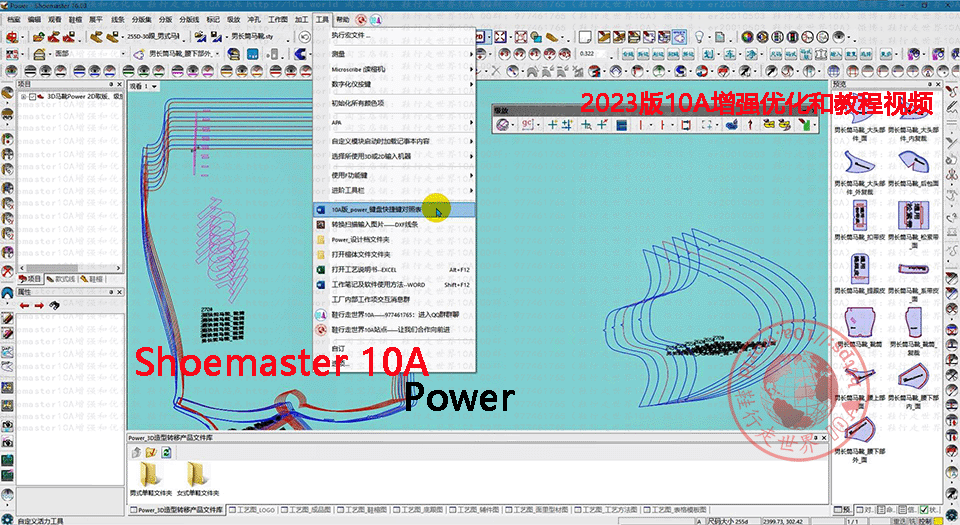Image resolution: width=960 pixels, height=525 pixels.
Task: Switch to 工艺图_工艺方法图 tab
Action: (x=605, y=510)
